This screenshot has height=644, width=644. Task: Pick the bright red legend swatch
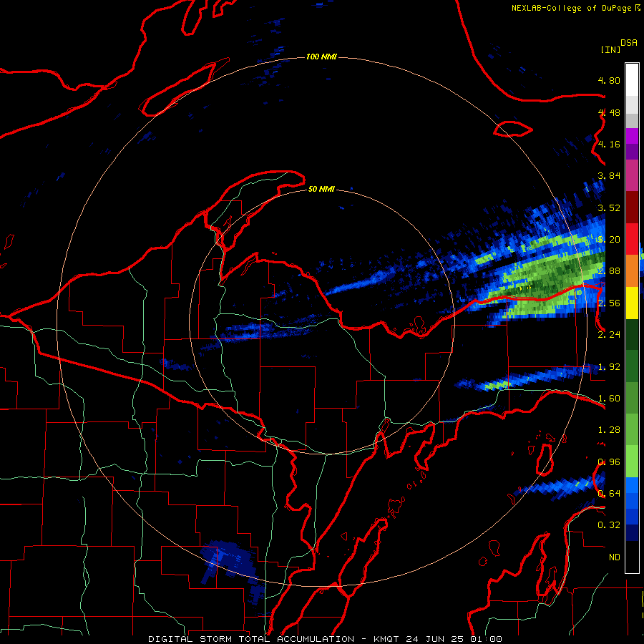[632, 239]
